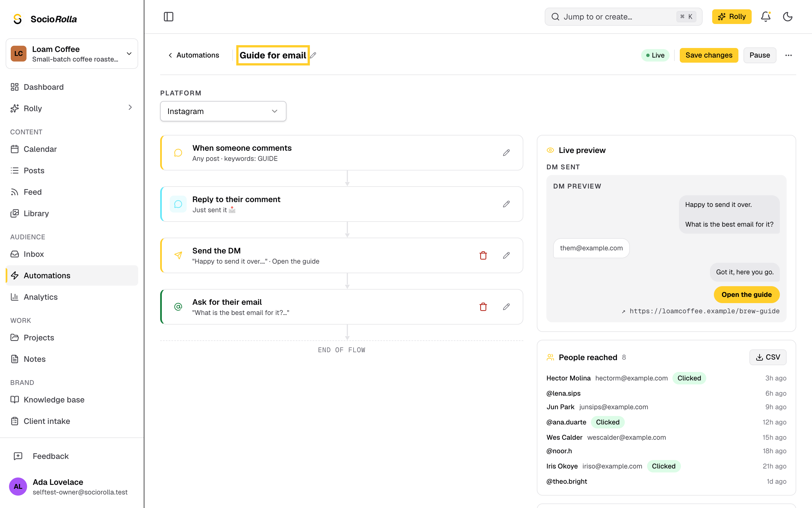Screen dimensions: 812x508
Task: Open the Library section
Action: pos(72,213)
